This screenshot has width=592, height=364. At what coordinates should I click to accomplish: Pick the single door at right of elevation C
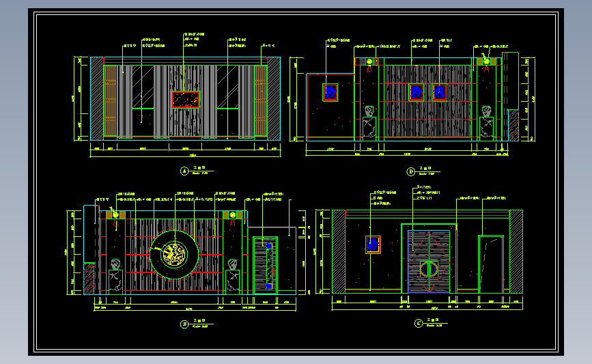pyautogui.click(x=491, y=264)
